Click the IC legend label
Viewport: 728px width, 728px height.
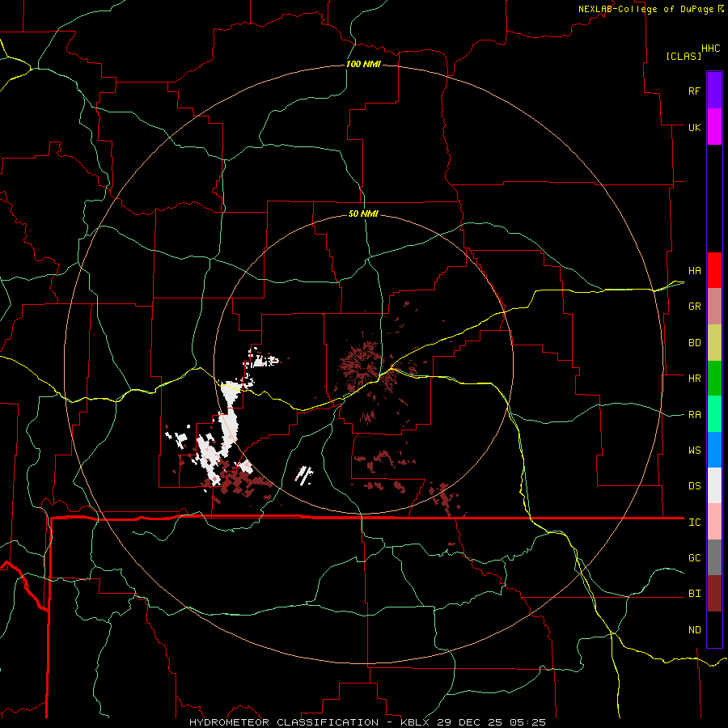[x=694, y=523]
